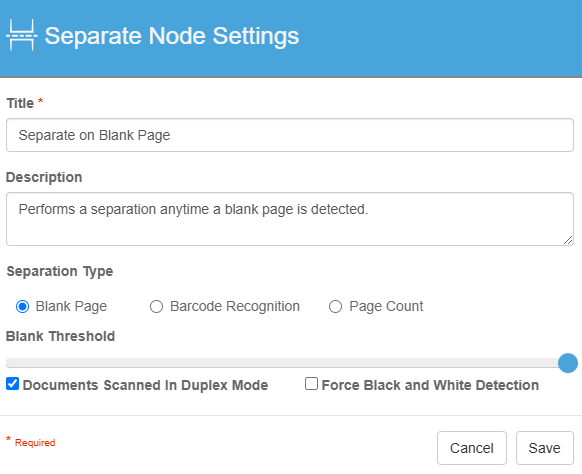Click the Description field label
This screenshot has width=582, height=474.
tap(44, 177)
